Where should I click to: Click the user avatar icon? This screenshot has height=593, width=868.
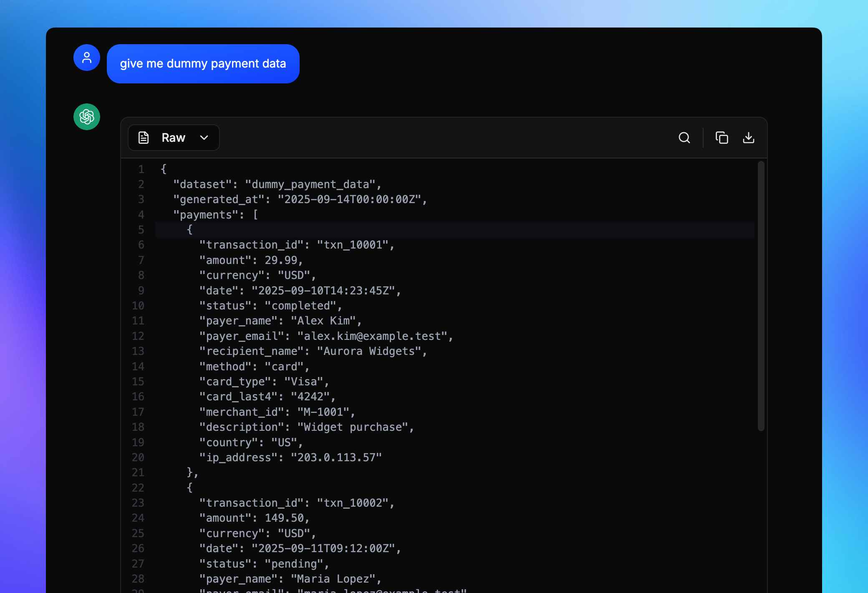(87, 58)
